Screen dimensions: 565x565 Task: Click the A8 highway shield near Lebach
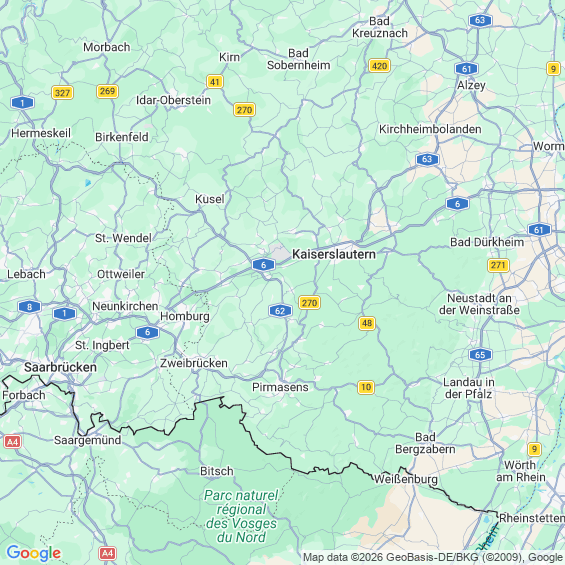[30, 307]
